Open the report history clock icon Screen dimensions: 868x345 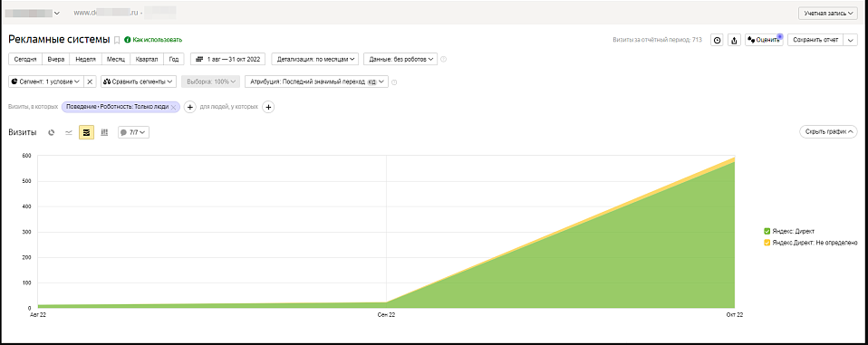pos(717,41)
